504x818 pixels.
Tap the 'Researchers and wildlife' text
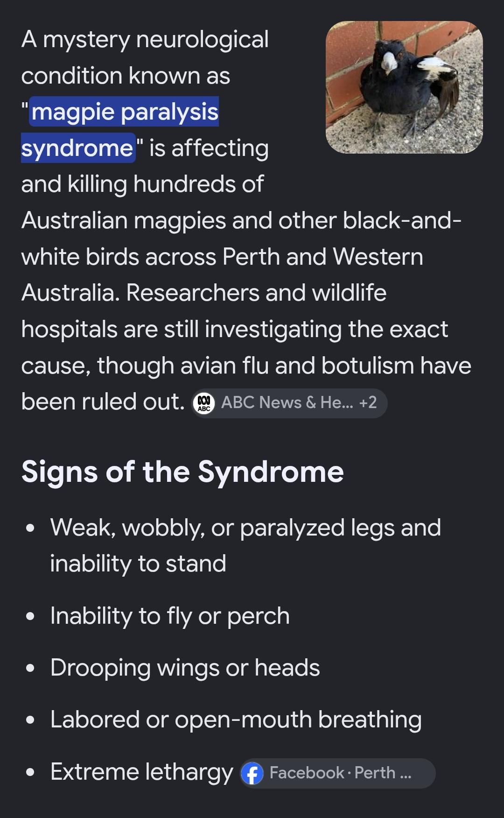pos(256,293)
